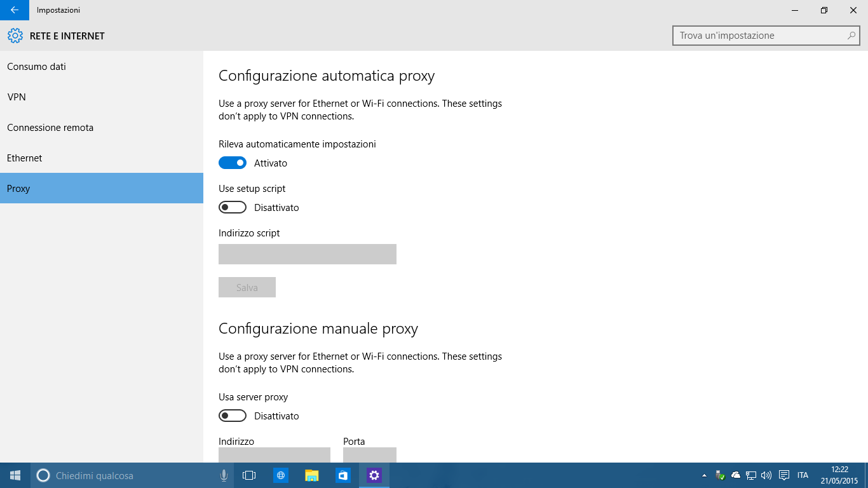Image resolution: width=868 pixels, height=488 pixels.
Task: Go back with the arrow button
Action: (15, 10)
